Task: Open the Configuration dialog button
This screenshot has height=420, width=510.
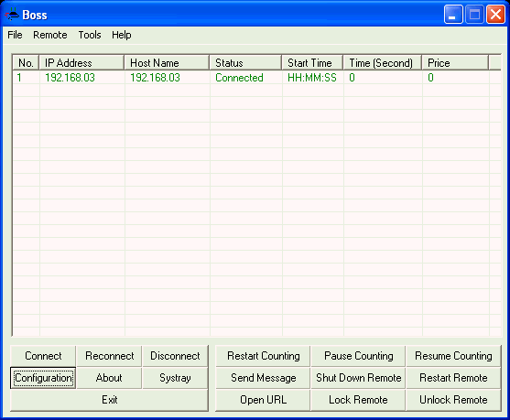Action: coord(43,378)
